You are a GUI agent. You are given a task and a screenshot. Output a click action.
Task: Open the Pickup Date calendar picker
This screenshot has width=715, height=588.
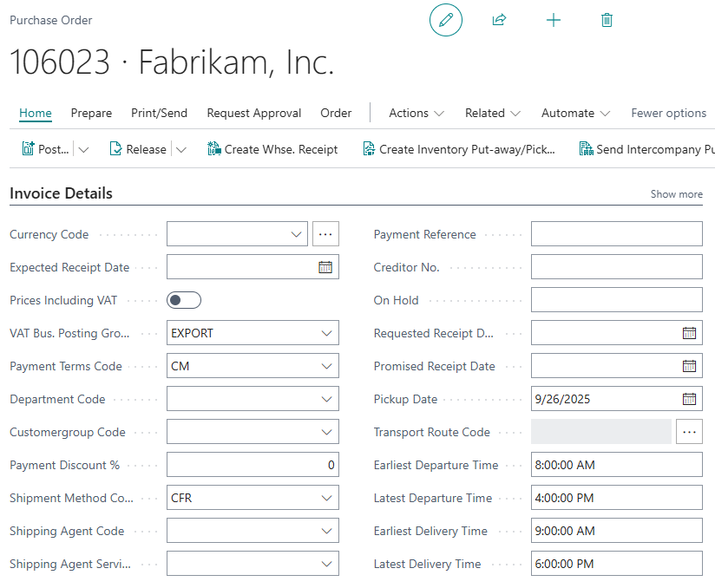(x=689, y=399)
